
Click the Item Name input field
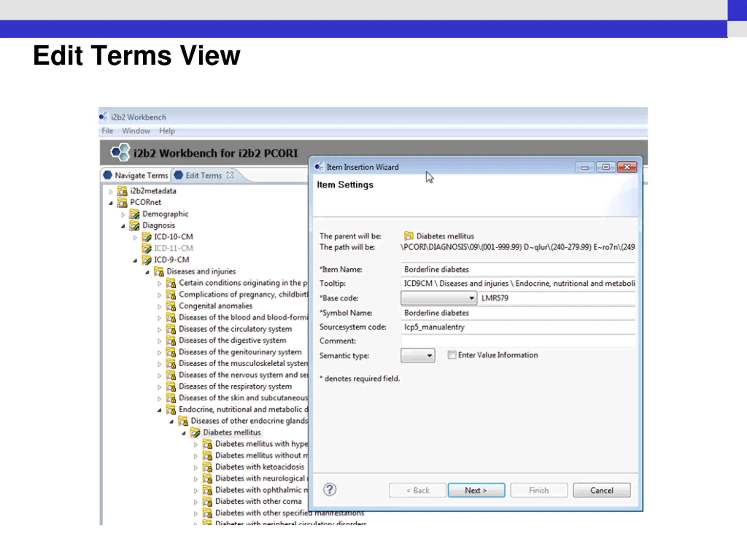518,269
